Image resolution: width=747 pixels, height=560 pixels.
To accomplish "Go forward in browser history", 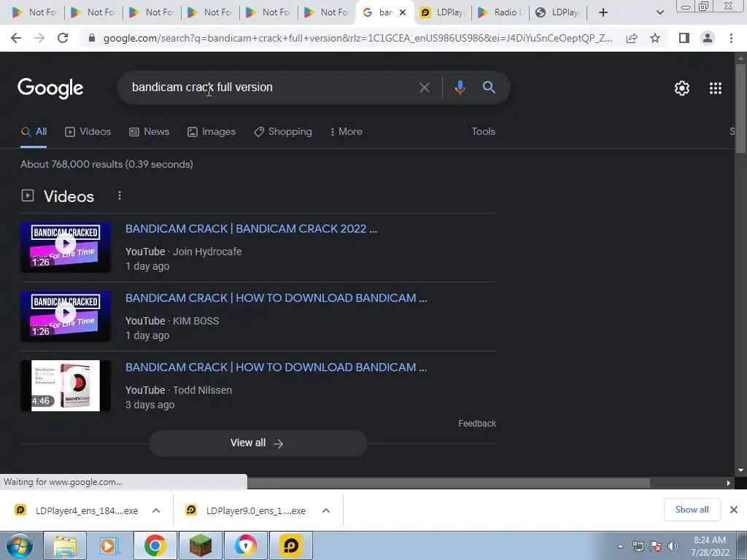I will (39, 38).
